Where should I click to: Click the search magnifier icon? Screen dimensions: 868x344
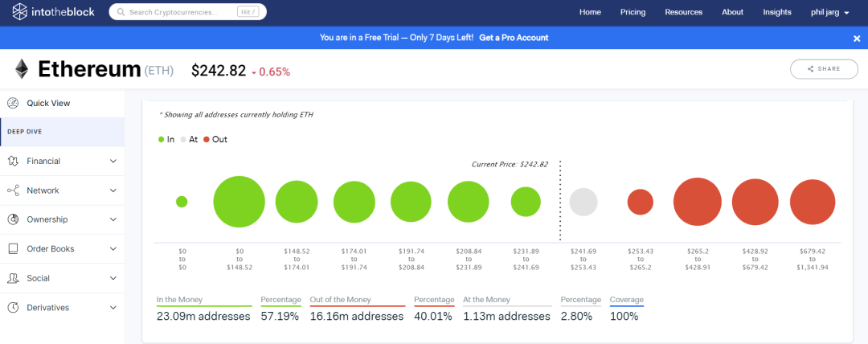pos(120,11)
